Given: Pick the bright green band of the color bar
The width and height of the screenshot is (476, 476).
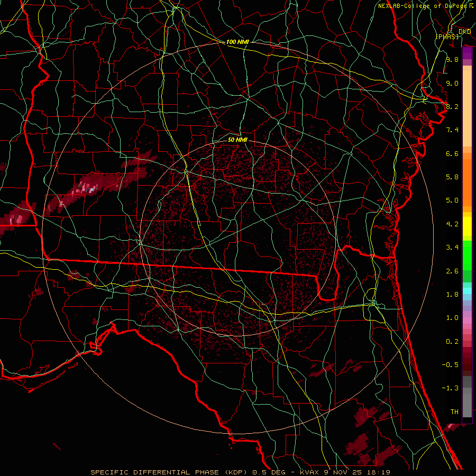Looking at the screenshot, I should [467, 257].
